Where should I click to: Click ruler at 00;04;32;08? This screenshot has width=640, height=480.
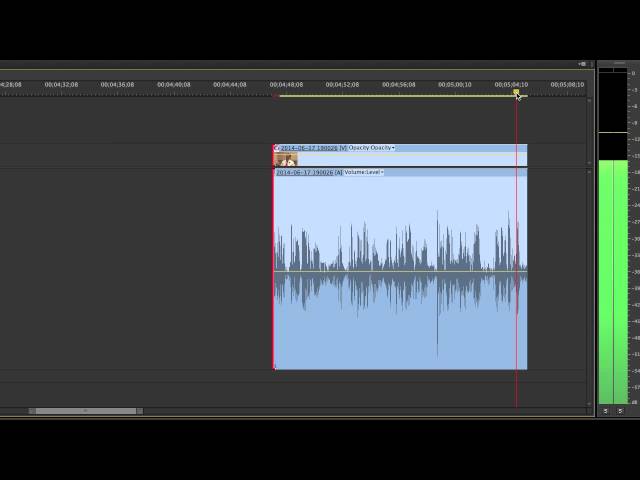61,85
